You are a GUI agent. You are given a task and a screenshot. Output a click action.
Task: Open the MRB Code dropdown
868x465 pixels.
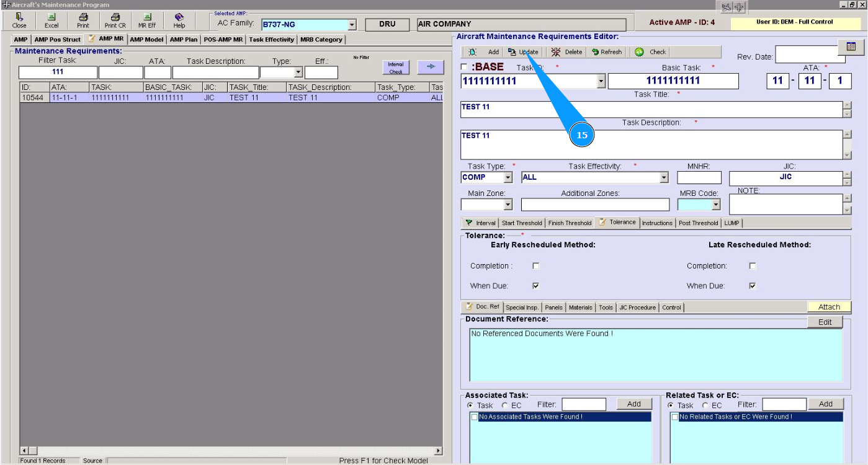[716, 205]
